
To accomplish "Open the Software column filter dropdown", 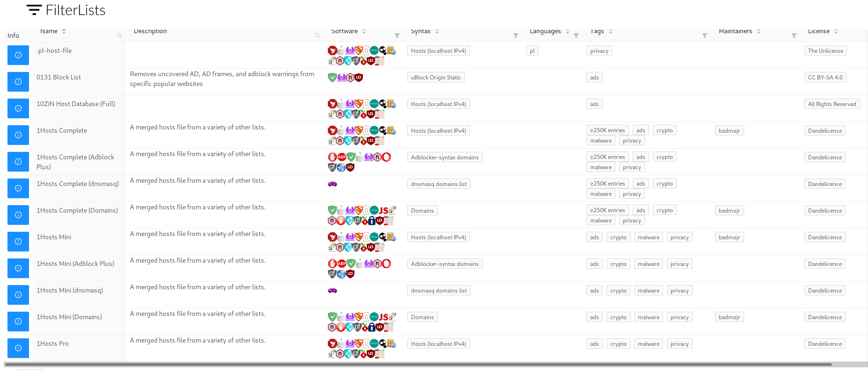I will (397, 36).
